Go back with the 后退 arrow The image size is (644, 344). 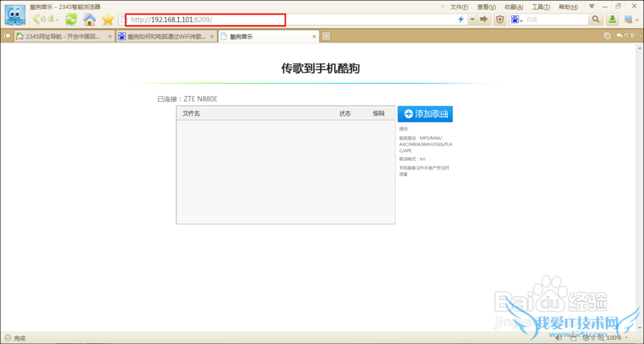pyautogui.click(x=43, y=19)
